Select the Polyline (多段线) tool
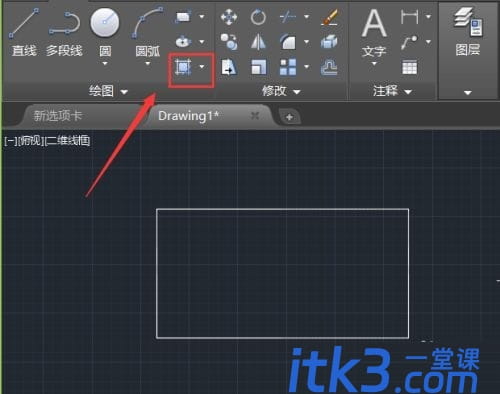500x394 pixels. pyautogui.click(x=64, y=33)
